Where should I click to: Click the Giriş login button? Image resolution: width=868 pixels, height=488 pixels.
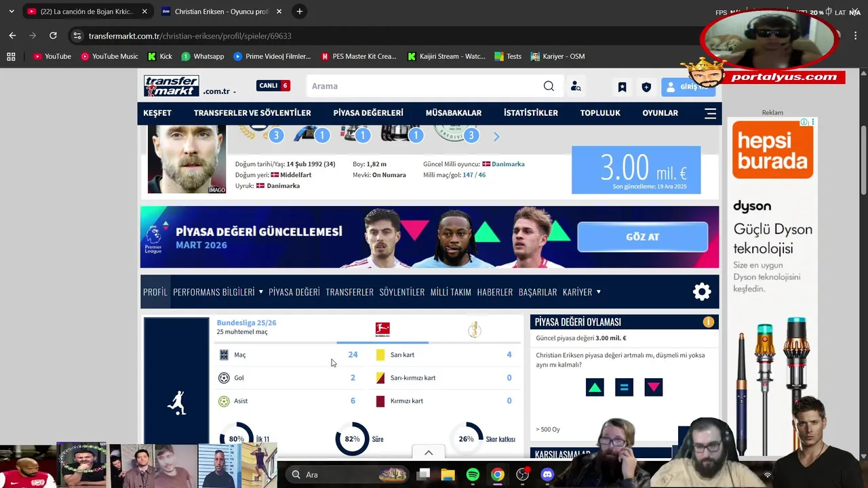pos(688,87)
